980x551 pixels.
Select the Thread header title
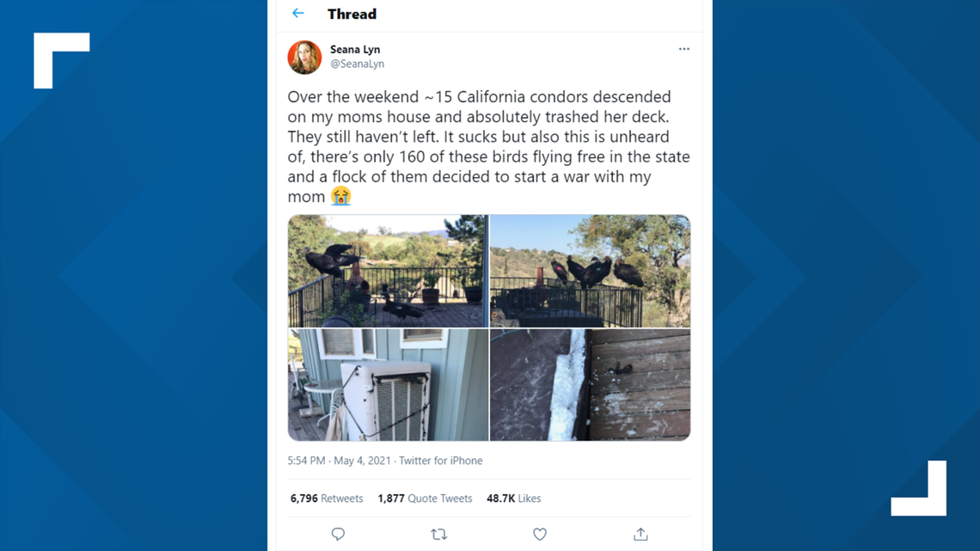[x=352, y=14]
